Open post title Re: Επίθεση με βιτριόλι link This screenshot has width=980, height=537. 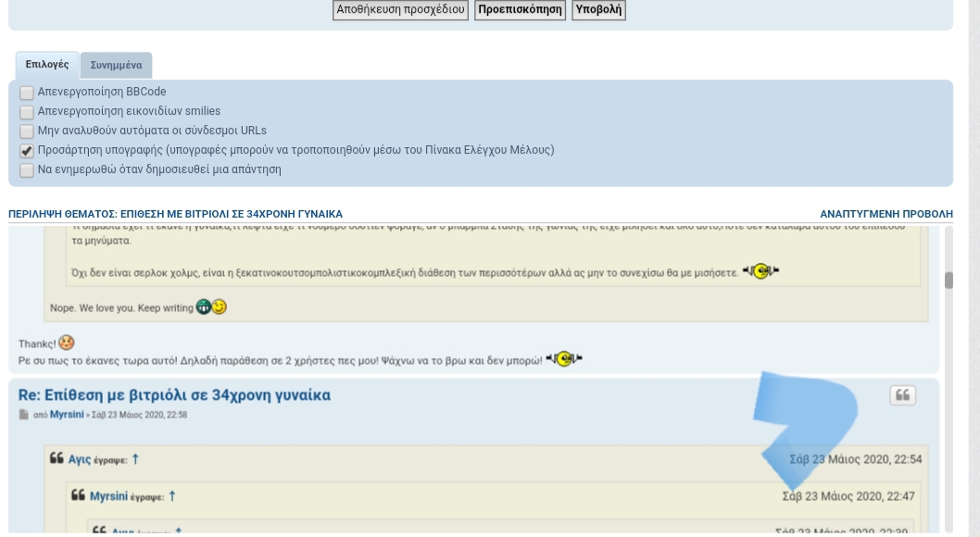[174, 394]
